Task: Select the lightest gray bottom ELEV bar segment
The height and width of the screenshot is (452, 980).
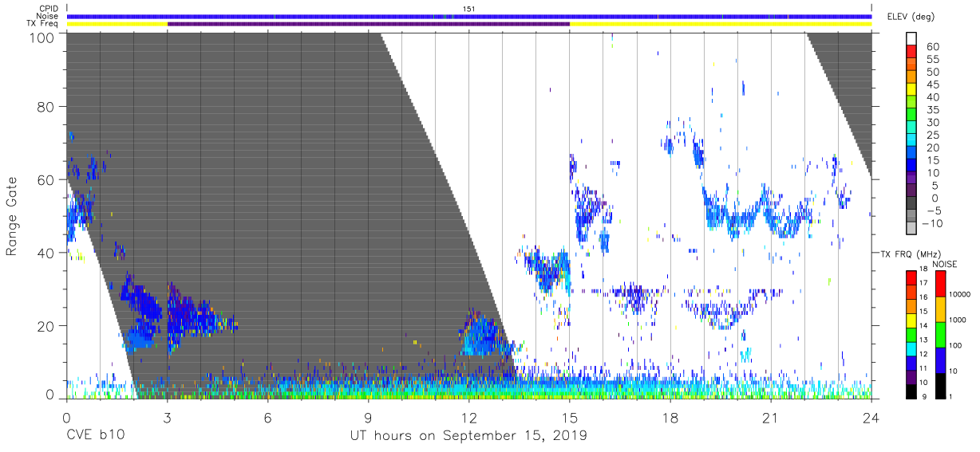Action: 911,228
